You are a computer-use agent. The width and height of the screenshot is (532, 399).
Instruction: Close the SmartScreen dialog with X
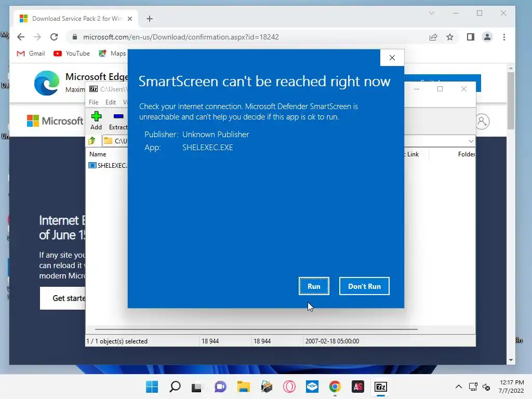pyautogui.click(x=392, y=58)
